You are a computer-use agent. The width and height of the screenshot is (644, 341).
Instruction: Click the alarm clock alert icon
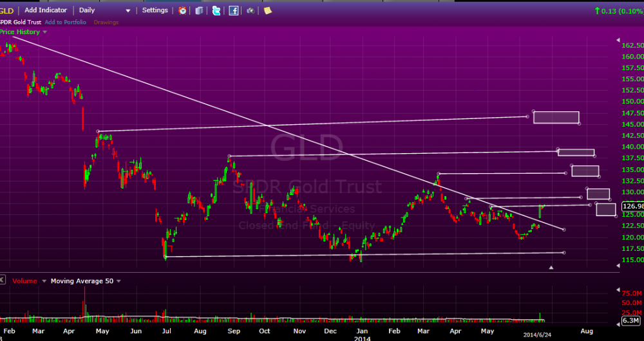click(x=183, y=10)
